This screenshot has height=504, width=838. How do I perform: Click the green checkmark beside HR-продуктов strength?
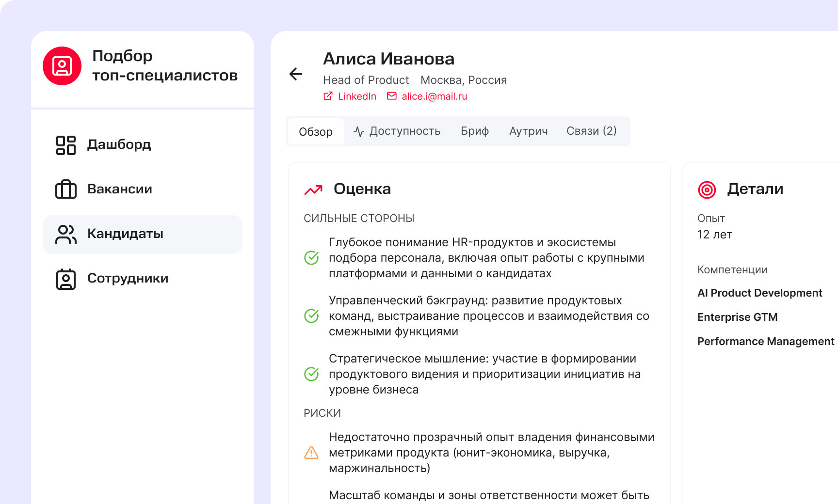click(x=311, y=258)
